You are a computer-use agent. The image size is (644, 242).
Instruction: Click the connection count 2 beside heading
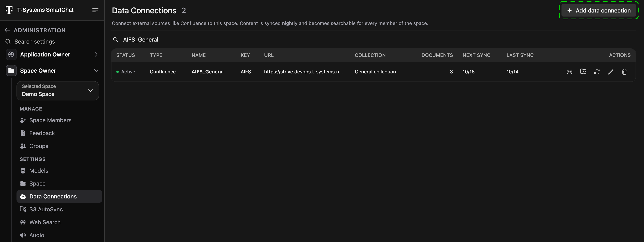(184, 10)
